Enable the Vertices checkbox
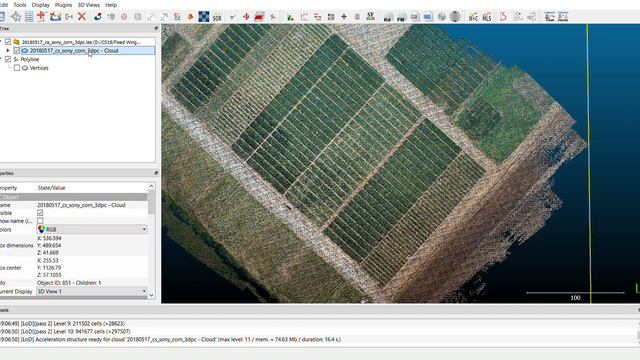Viewport: 640px width, 360px height. [17, 68]
